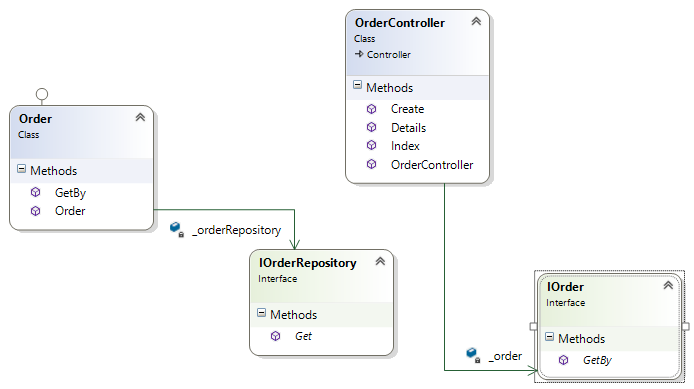694x389 pixels.
Task: Select the italic GetBy method in IOrder
Action: pos(597,360)
